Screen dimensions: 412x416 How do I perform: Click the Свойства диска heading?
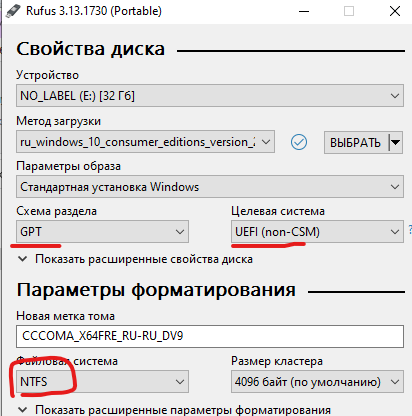91,49
